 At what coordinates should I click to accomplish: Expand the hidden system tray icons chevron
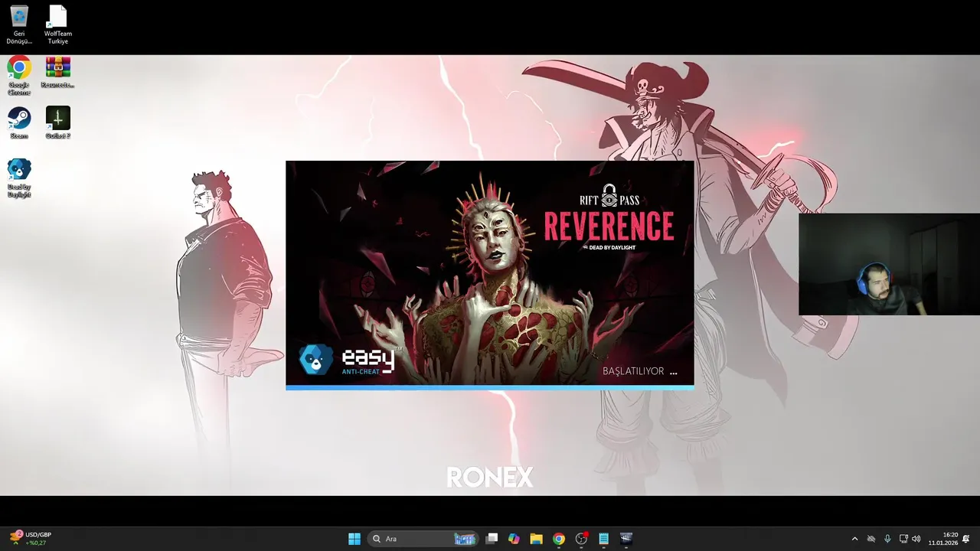coord(854,539)
